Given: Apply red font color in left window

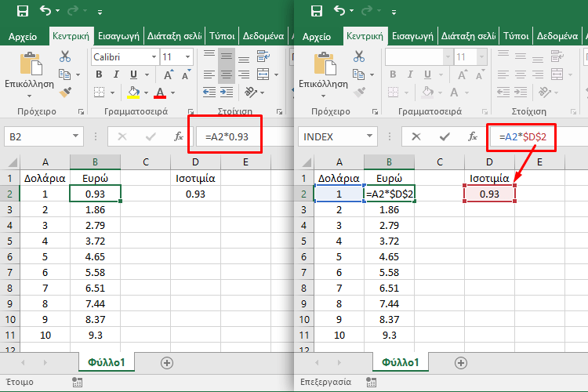Looking at the screenshot, I should click(x=160, y=93).
